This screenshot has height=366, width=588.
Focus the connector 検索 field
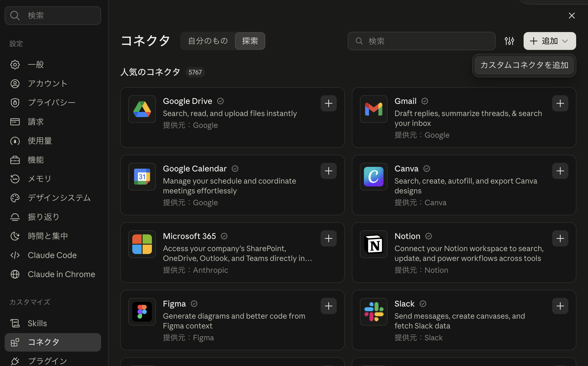pyautogui.click(x=421, y=41)
